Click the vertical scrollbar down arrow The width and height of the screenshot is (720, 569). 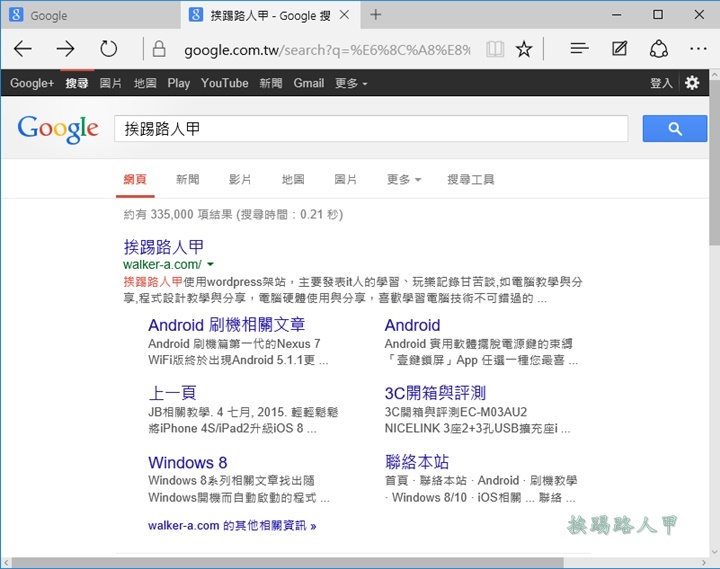(714, 552)
